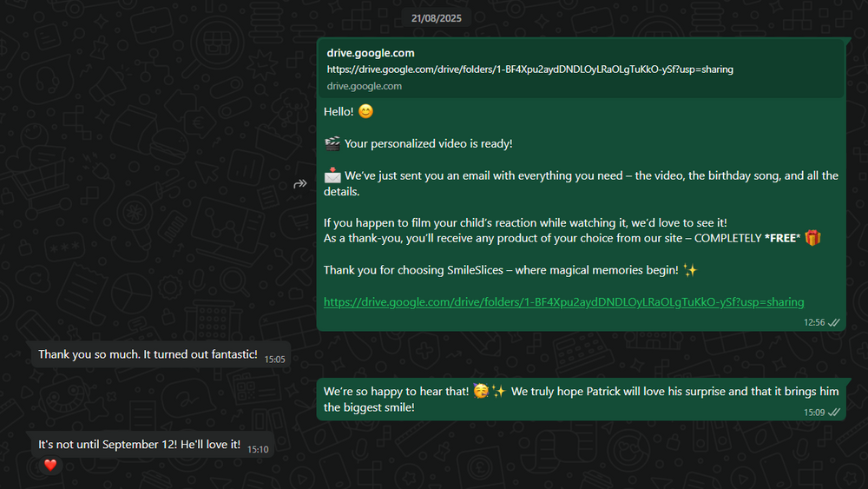The image size is (868, 489).
Task: Click the read checkmarks on the 15:09 message
Action: [834, 413]
